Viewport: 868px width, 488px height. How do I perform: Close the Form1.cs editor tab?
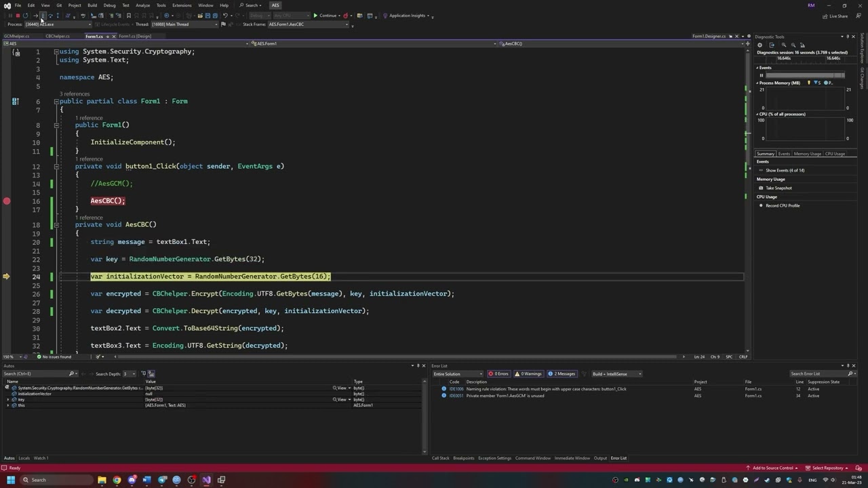pyautogui.click(x=113, y=37)
